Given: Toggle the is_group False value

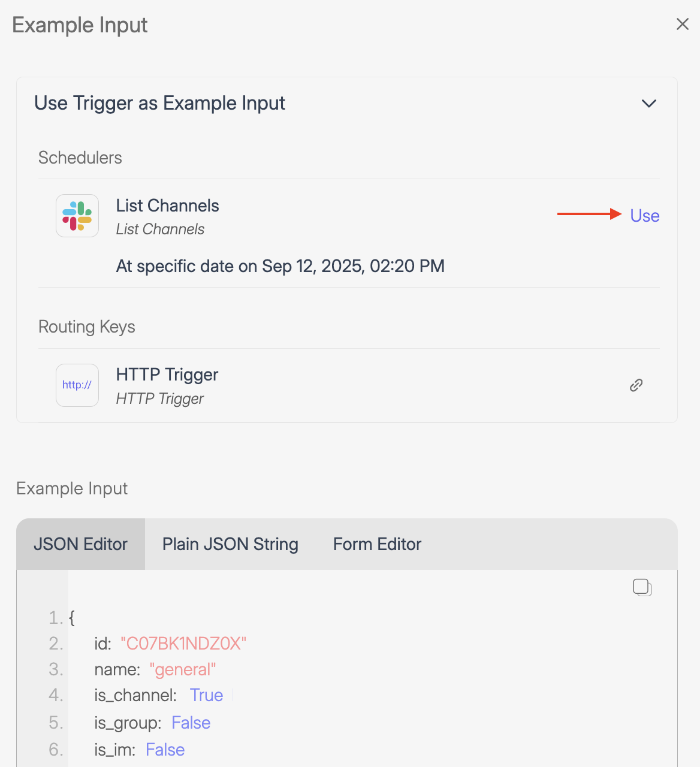Looking at the screenshot, I should coord(191,723).
